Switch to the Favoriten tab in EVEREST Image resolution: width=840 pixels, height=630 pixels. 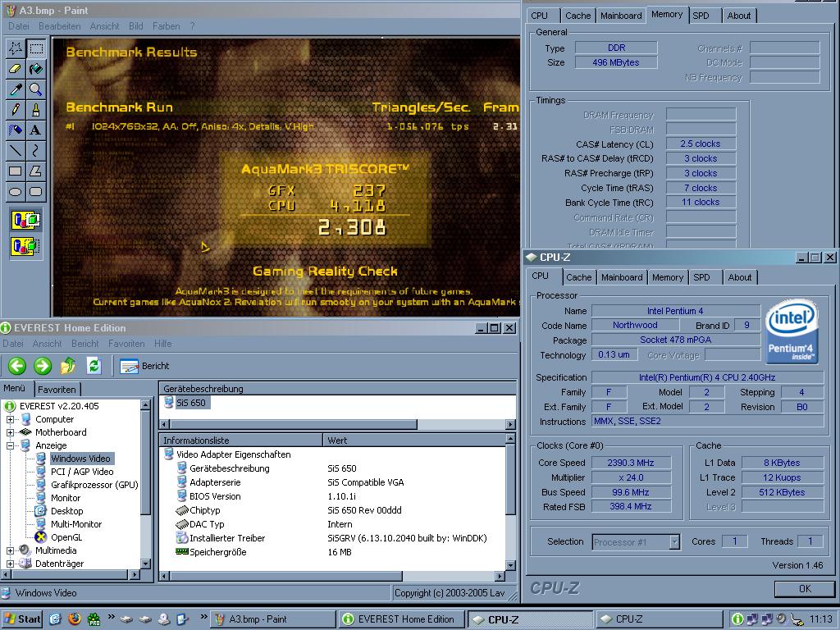(57, 390)
